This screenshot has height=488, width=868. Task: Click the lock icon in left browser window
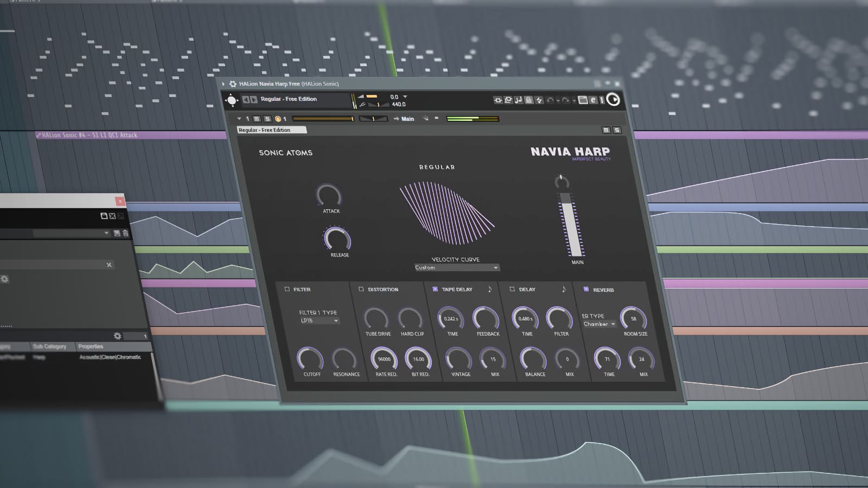pyautogui.click(x=104, y=216)
